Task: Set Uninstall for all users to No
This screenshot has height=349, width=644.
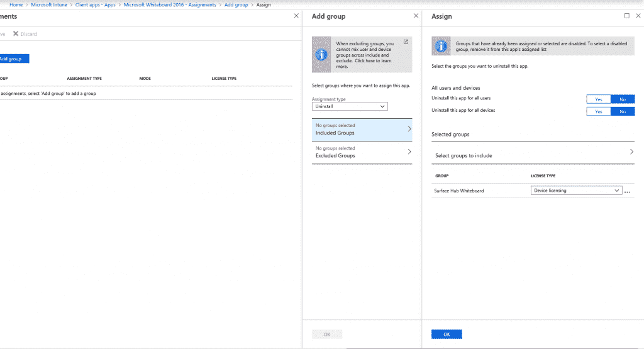Action: click(x=623, y=99)
